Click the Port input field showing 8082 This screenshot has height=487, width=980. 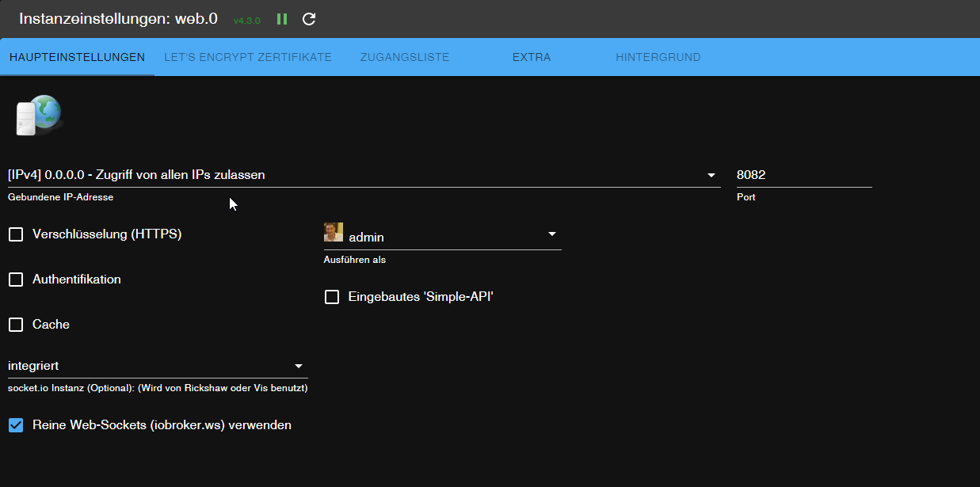[x=804, y=175]
